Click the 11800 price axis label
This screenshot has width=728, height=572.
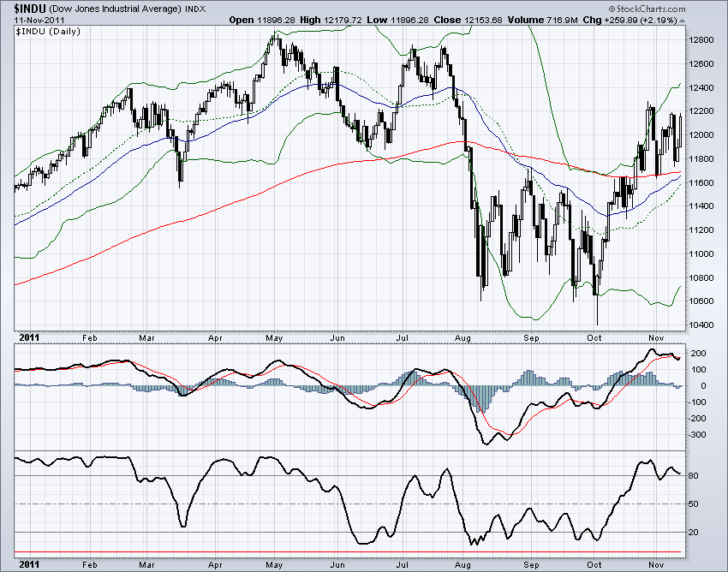pos(701,158)
